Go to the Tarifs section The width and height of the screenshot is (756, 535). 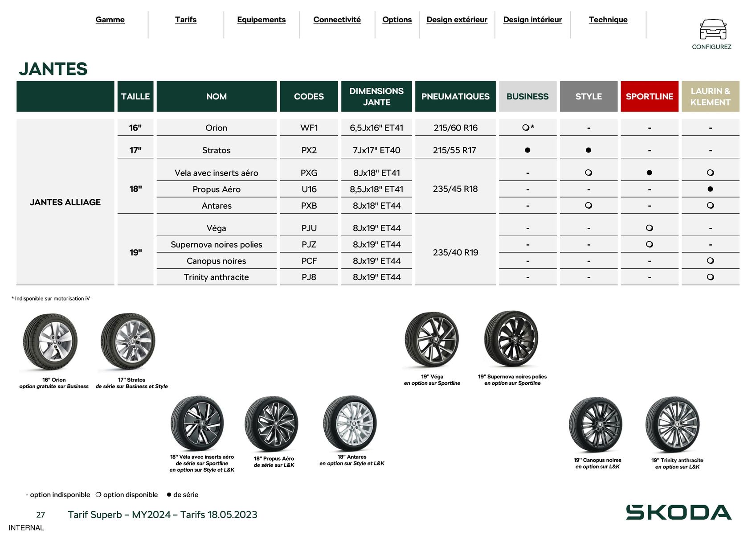[186, 20]
